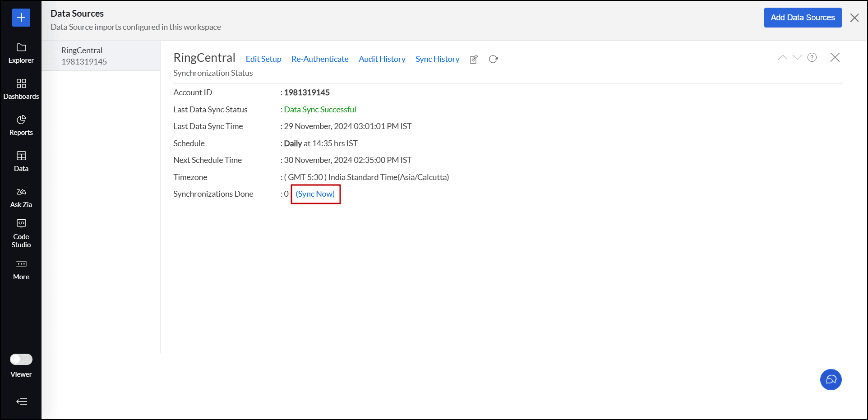Launch Ask Zia from the sidebar
Screen dimensions: 868x420
point(21,197)
